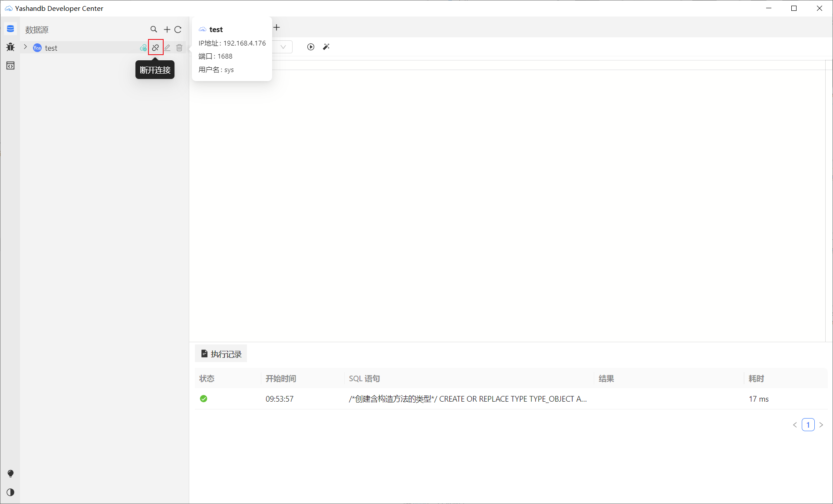833x504 pixels.
Task: Select the CREATE OR REPLACE TYPE record row
Action: [x=468, y=399]
